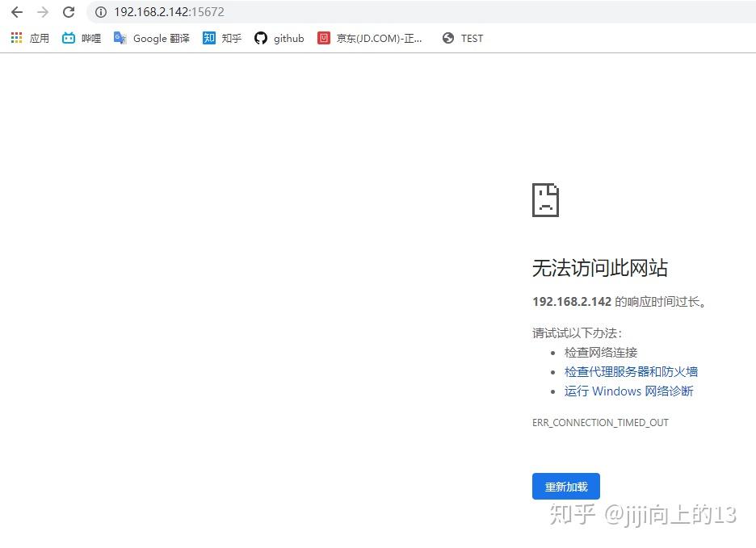Click the GitHub cat icon on bookmarks bar
The width and height of the screenshot is (756, 548).
point(260,38)
